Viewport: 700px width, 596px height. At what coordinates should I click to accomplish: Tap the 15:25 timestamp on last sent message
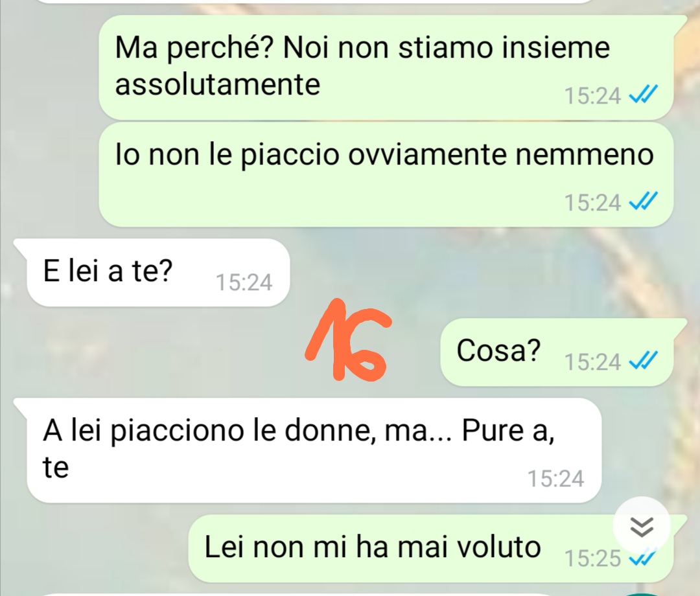(x=592, y=558)
